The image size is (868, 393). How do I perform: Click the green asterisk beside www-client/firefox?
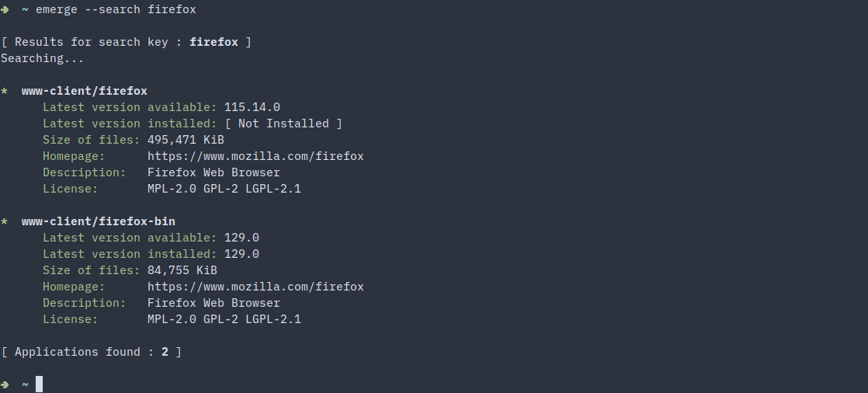coord(5,91)
